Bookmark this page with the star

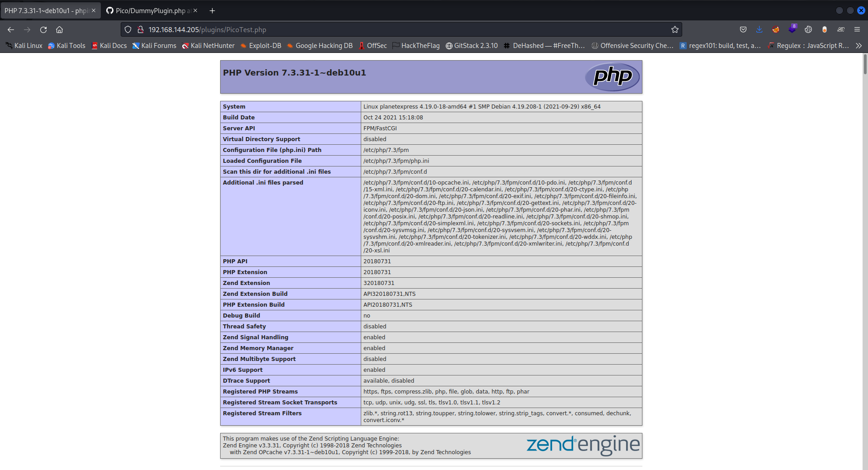tap(675, 29)
